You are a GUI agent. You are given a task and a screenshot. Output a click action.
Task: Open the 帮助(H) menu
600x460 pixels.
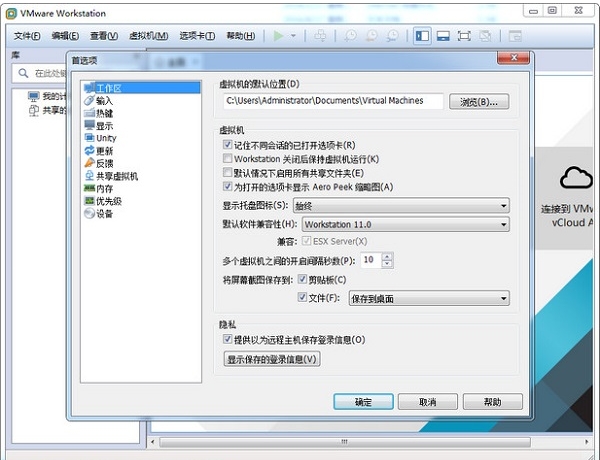(x=241, y=36)
